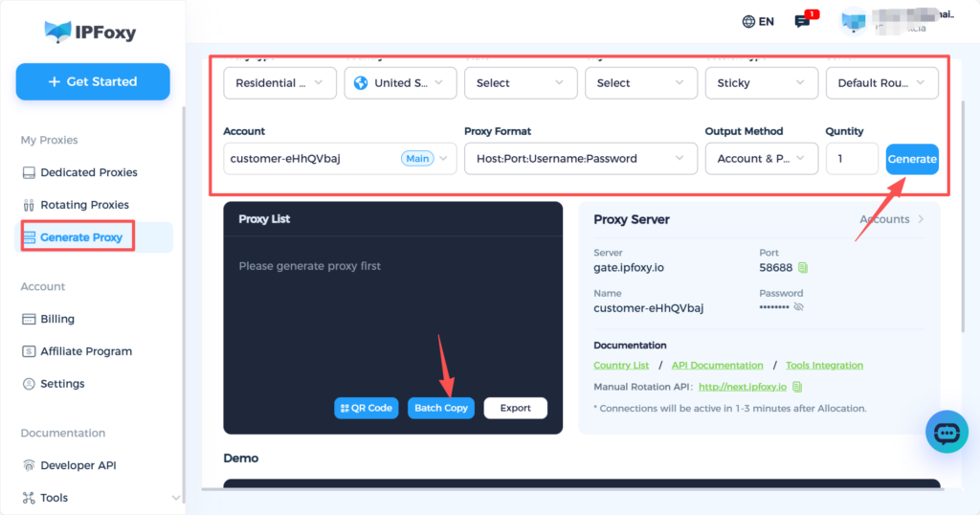Open the live chat support bubble
Image resolution: width=980 pixels, height=515 pixels.
[x=947, y=433]
